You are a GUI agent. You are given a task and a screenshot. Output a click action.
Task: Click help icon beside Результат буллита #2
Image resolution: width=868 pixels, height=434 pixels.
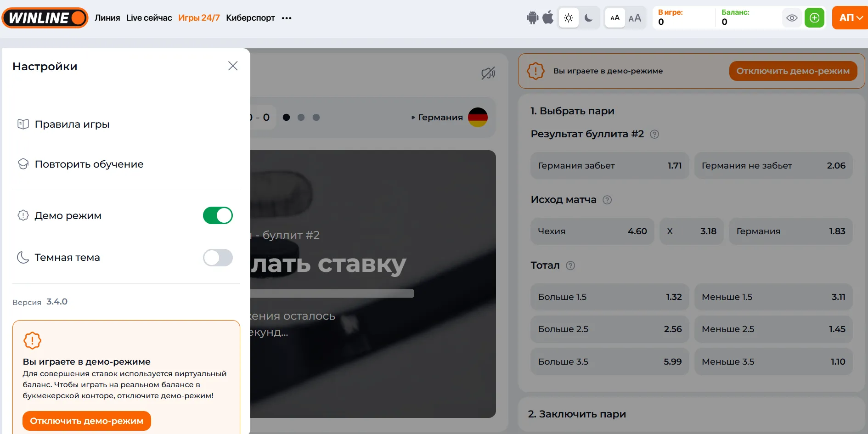tap(654, 134)
